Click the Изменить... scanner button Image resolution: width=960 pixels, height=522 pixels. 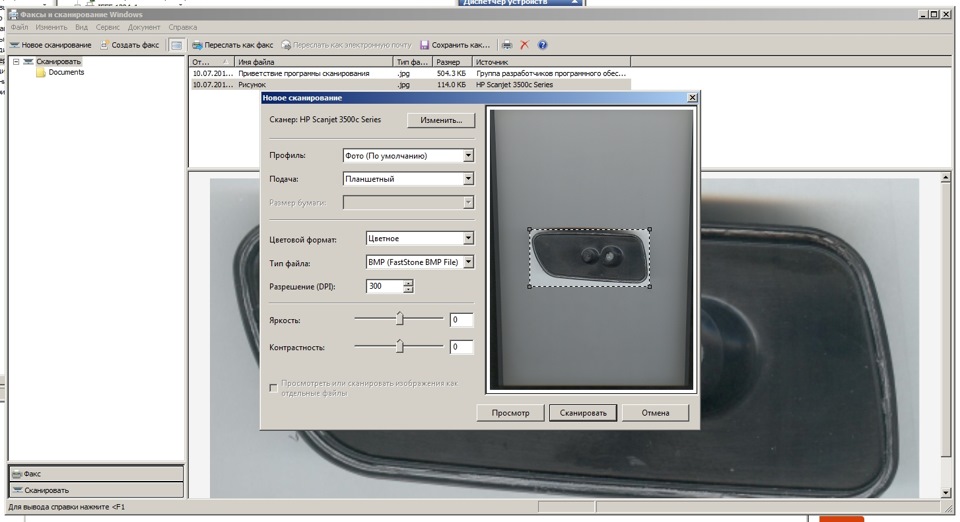(441, 120)
